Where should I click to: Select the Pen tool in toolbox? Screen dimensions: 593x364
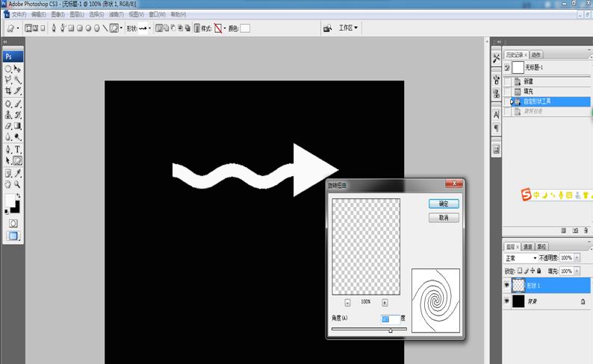pos(8,149)
